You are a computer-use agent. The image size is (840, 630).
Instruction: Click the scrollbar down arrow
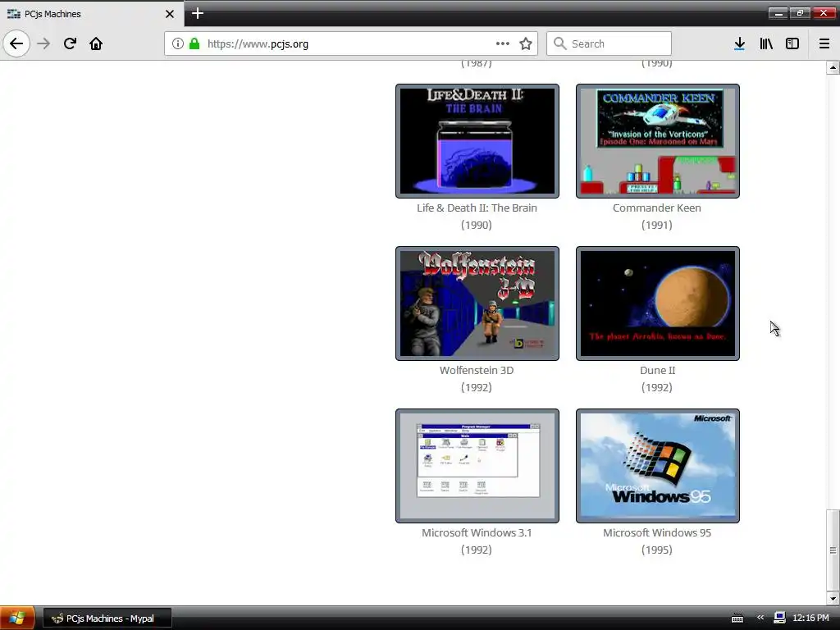[x=833, y=598]
